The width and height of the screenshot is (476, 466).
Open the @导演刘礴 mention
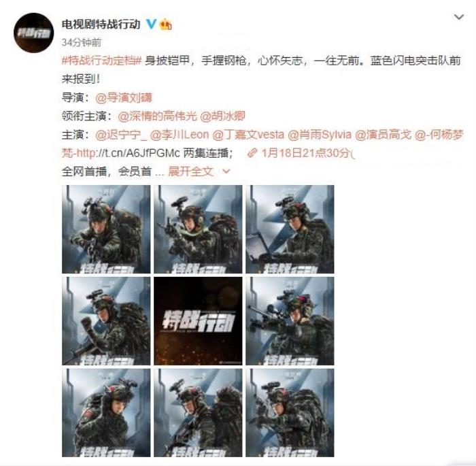tap(124, 97)
